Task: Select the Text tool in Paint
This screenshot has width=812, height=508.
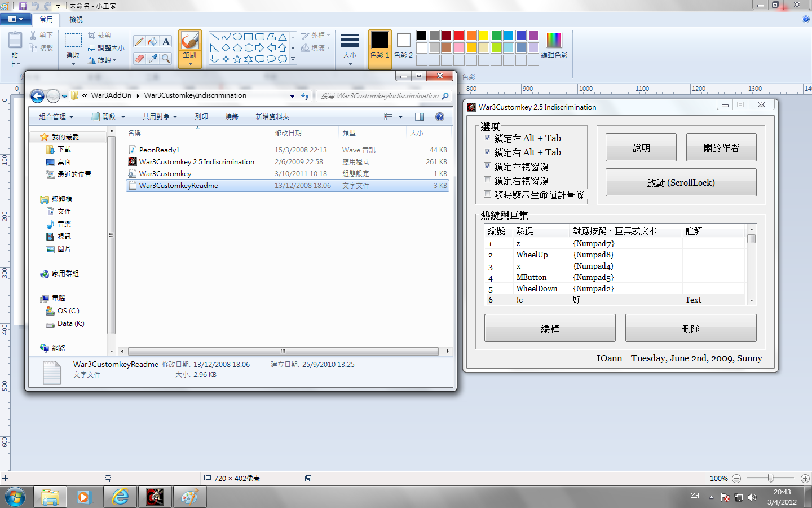Action: (166, 41)
